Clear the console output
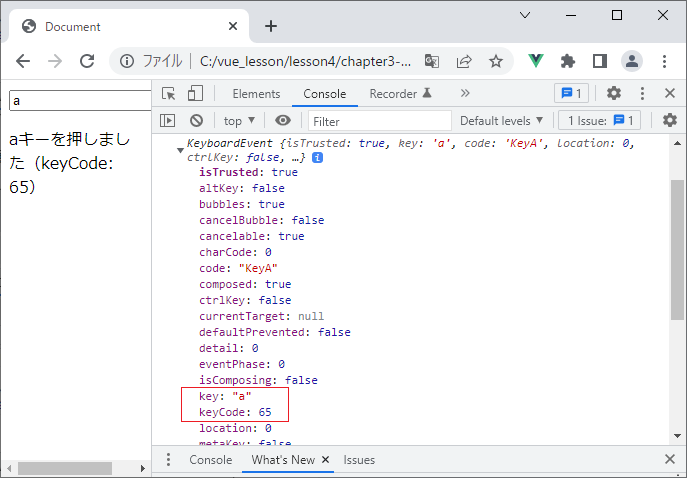 (196, 120)
